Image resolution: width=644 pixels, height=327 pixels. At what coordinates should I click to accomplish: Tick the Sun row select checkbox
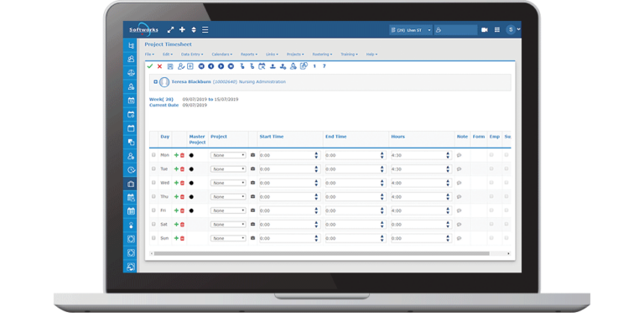tap(153, 238)
